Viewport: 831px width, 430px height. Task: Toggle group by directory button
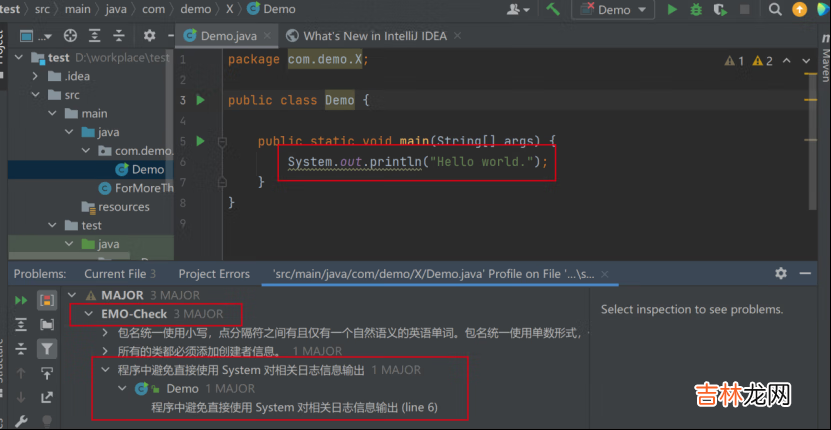(x=47, y=324)
